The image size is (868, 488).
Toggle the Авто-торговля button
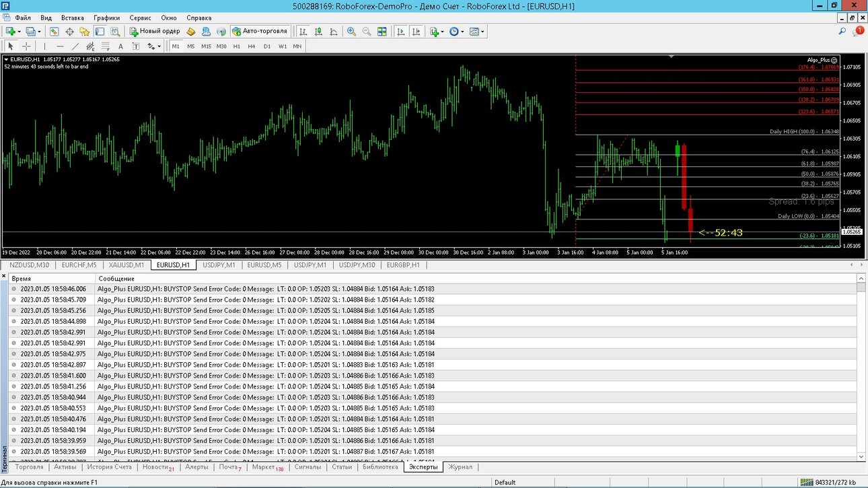coord(260,31)
